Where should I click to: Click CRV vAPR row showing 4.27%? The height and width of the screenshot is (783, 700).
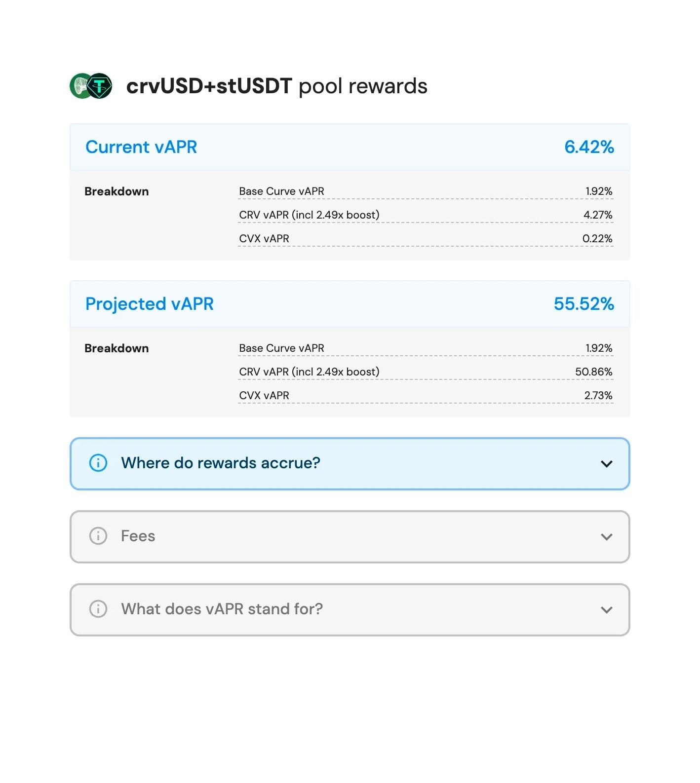pyautogui.click(x=426, y=215)
